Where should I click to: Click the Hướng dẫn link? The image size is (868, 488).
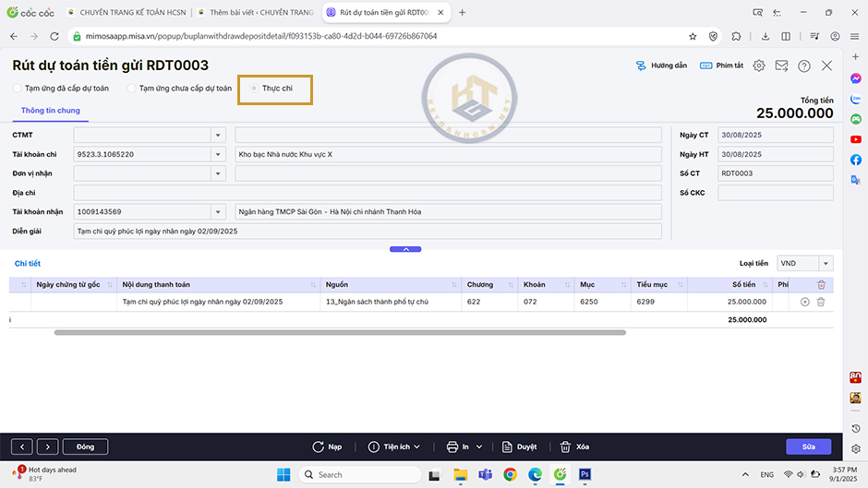pos(661,66)
